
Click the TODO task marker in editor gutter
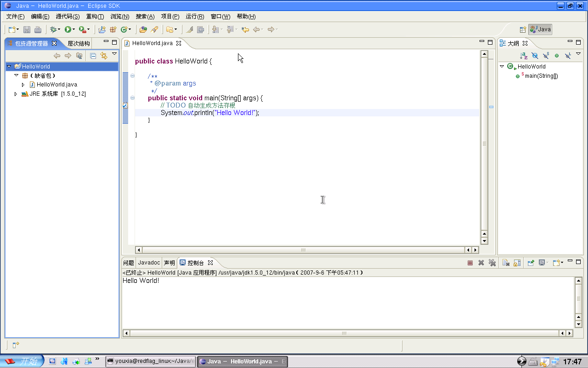125,105
